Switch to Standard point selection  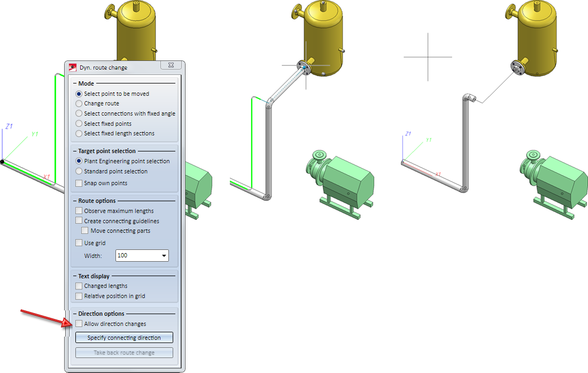(79, 171)
